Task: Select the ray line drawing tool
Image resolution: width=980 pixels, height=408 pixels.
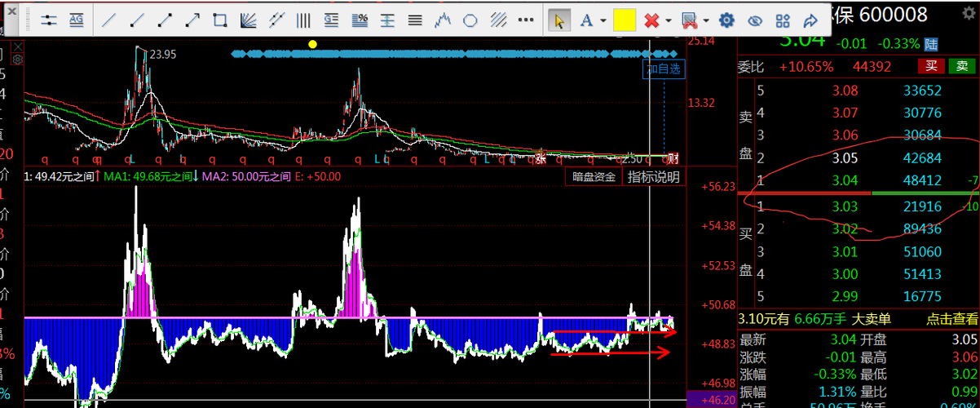Action: [136, 20]
